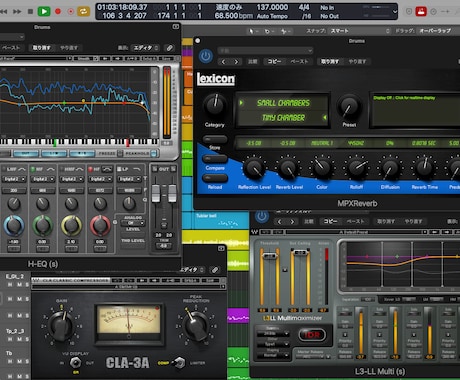This screenshot has width=460, height=380.
Task: Open the エディタ view dropdown in H-EQ
Action: pyautogui.click(x=146, y=48)
